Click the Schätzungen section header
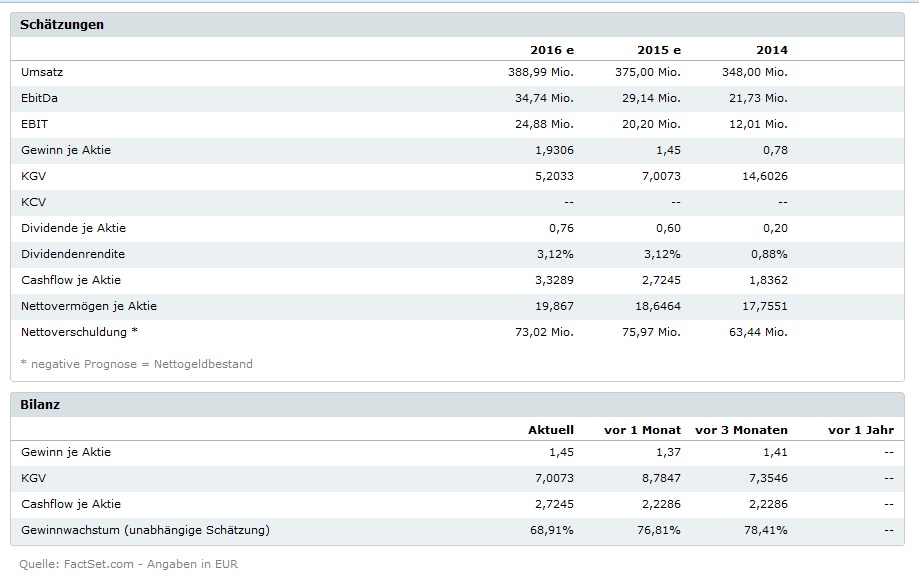Viewport: 919px width, 576px height. (62, 24)
